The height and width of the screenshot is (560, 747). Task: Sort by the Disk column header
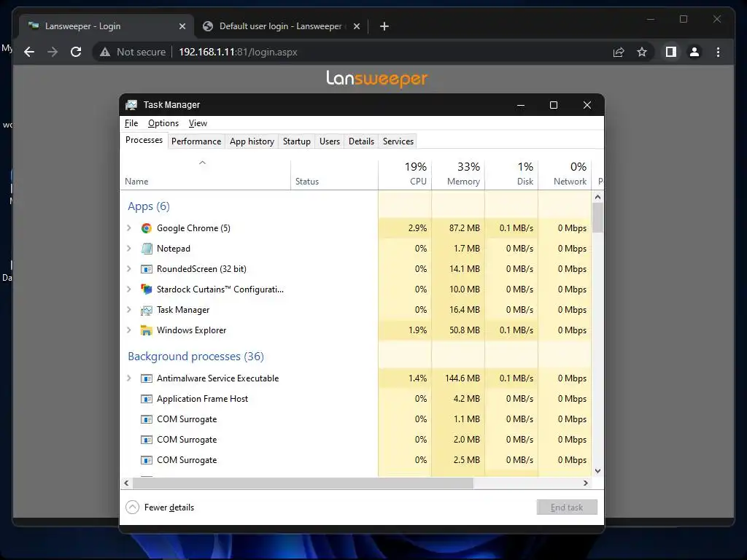[511, 175]
